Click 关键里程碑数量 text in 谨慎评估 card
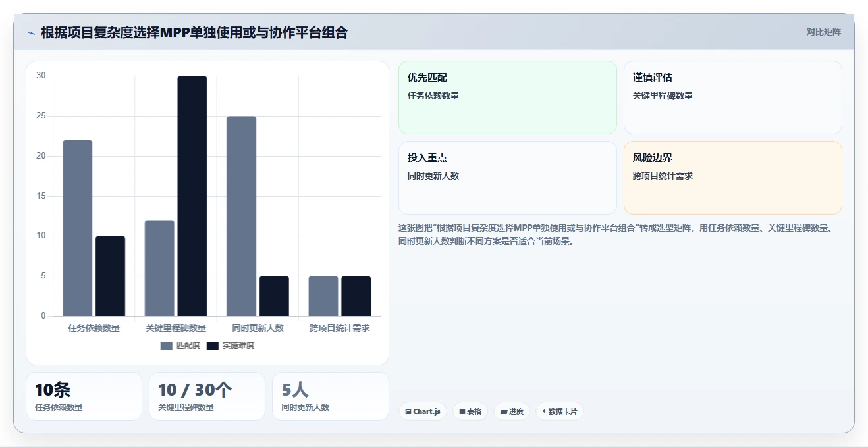This screenshot has width=868, height=447. (663, 95)
